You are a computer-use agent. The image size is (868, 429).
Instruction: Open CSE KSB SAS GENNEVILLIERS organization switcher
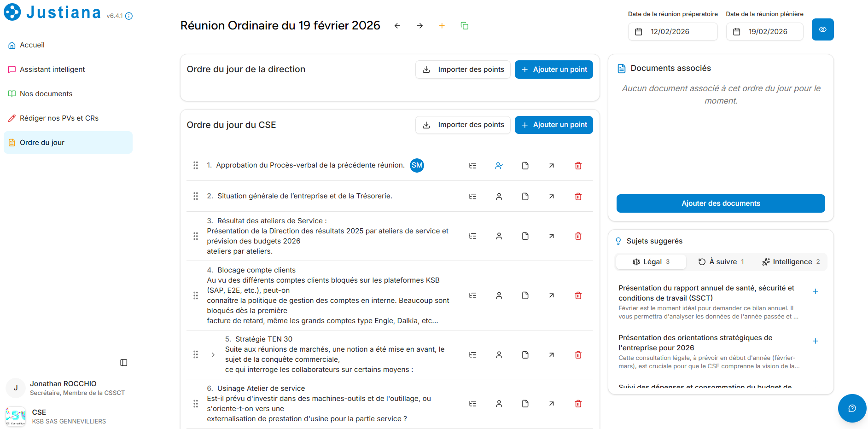[68, 417]
